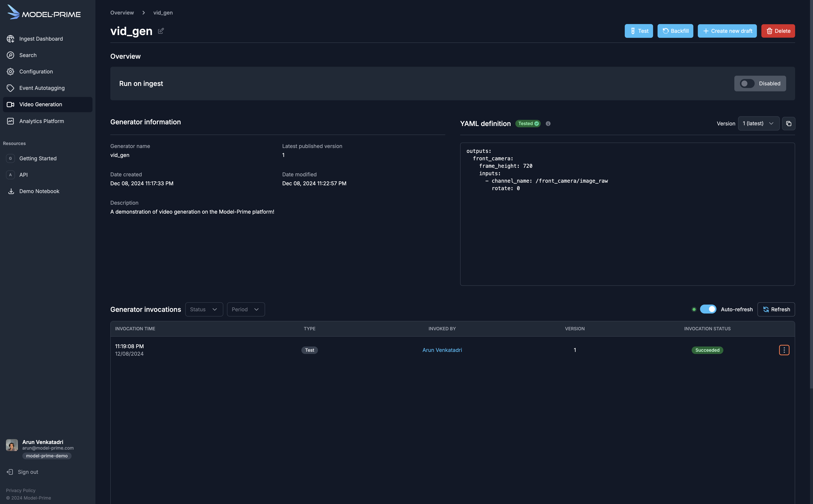Open Arun Venkatadri invoked-by link
Image resolution: width=813 pixels, height=504 pixels.
tap(442, 350)
